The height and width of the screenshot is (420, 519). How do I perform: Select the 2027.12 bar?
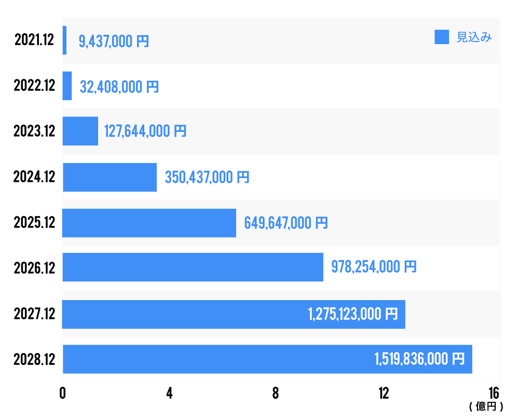coord(234,314)
